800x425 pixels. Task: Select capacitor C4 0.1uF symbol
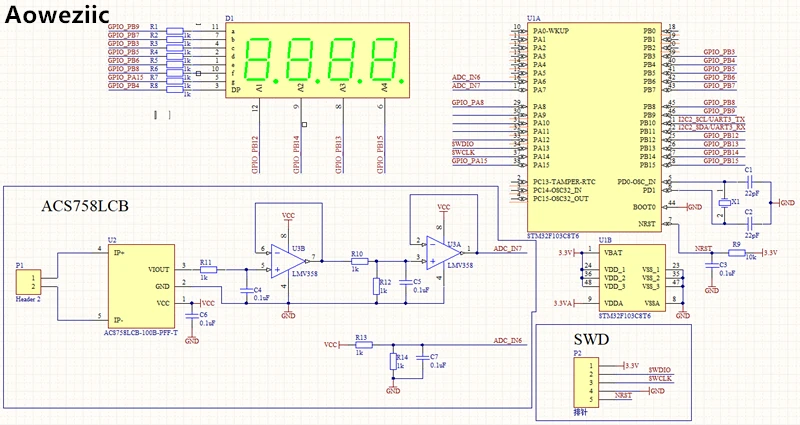[x=246, y=290]
